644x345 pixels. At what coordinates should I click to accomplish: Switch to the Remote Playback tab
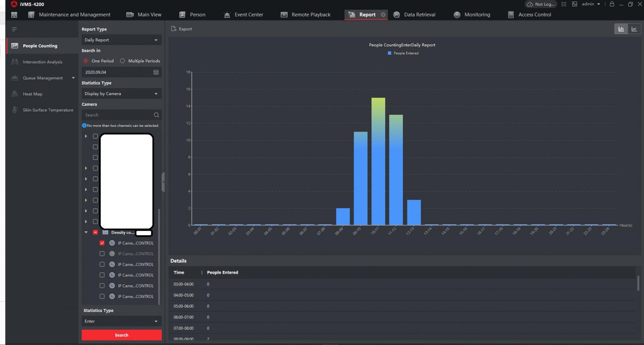tap(305, 15)
